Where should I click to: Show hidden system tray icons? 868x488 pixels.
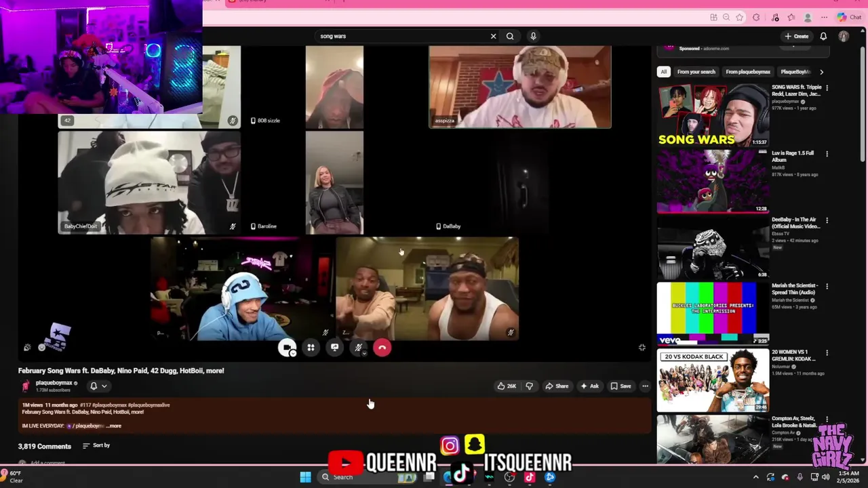pos(756,477)
